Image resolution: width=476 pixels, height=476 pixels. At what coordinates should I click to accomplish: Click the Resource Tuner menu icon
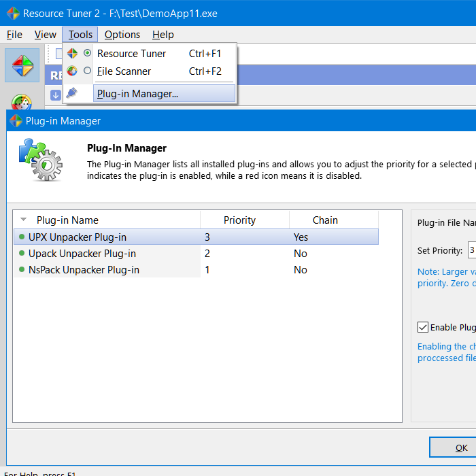72,53
